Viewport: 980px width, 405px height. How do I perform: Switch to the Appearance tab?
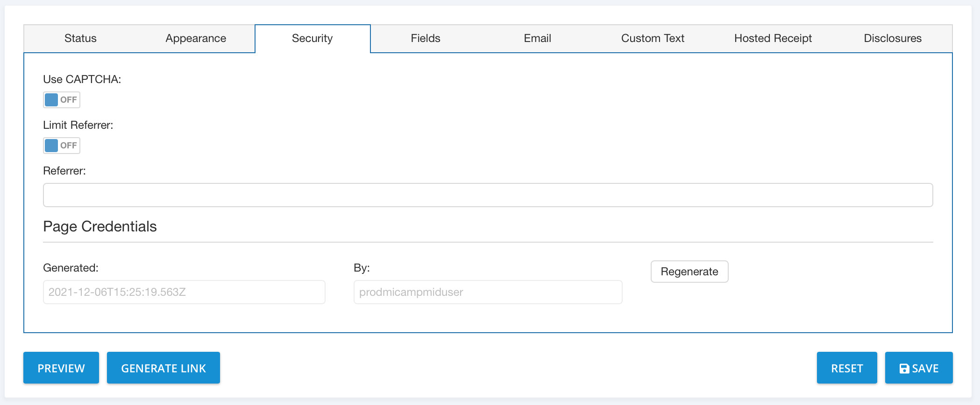[x=196, y=38]
